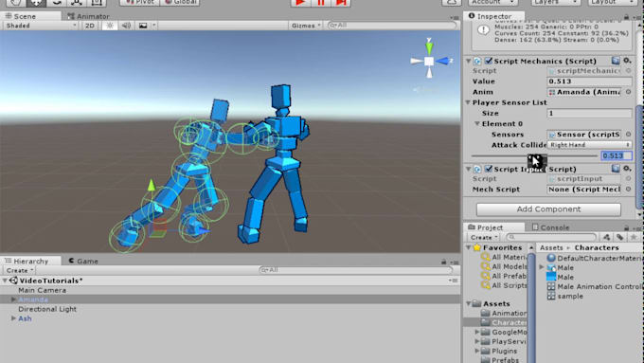Click the Play button
The image size is (644, 363).
[300, 3]
